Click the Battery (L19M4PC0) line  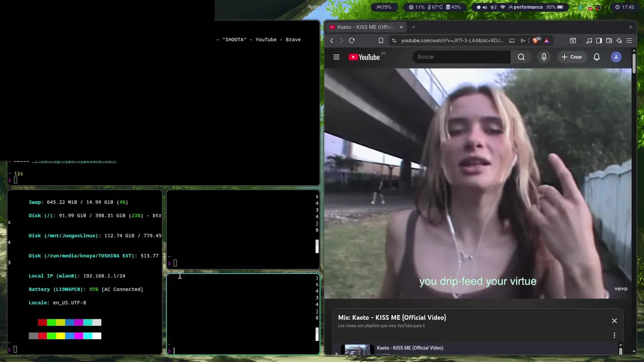pos(86,290)
